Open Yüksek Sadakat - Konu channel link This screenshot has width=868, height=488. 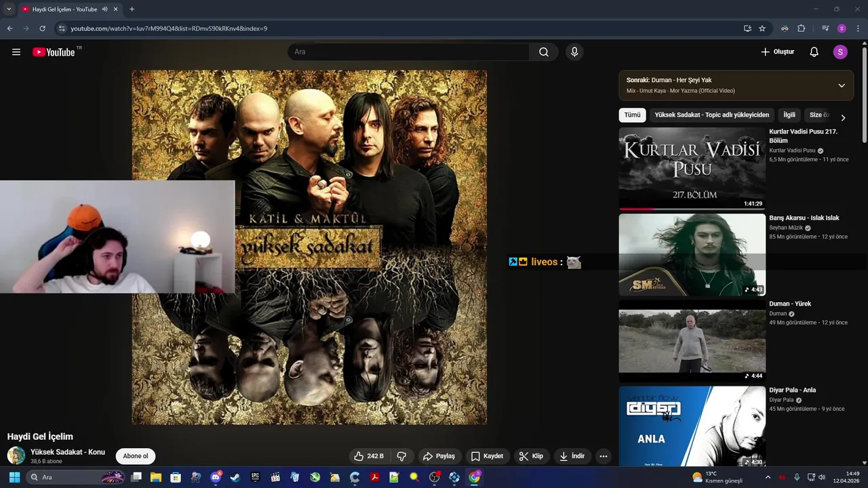coord(68,452)
